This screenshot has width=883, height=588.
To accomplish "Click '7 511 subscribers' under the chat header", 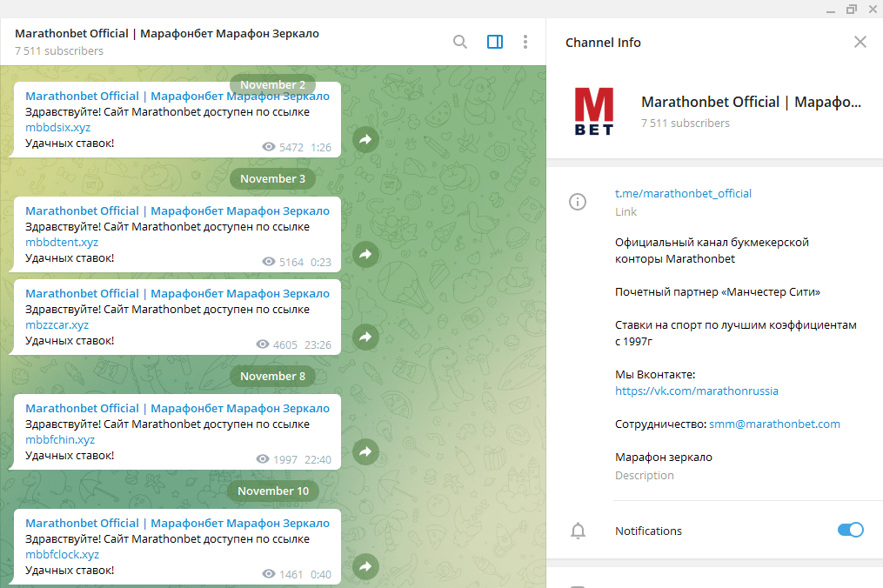I will tap(59, 51).
